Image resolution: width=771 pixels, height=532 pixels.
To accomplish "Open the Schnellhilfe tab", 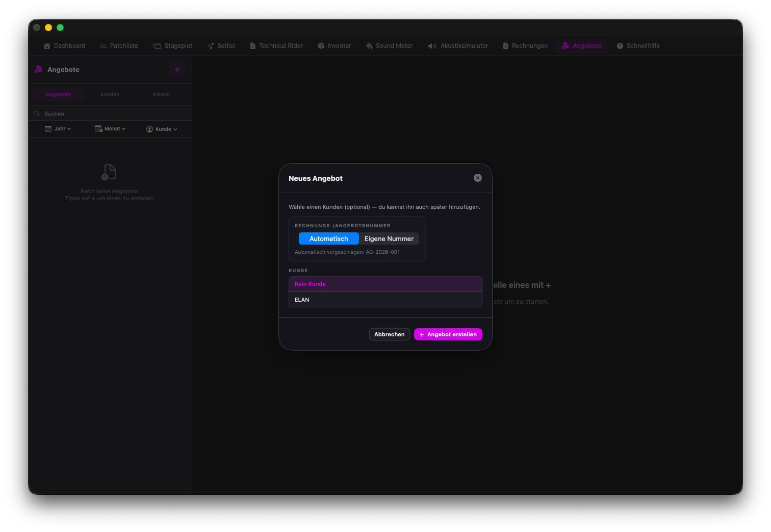I will point(638,46).
